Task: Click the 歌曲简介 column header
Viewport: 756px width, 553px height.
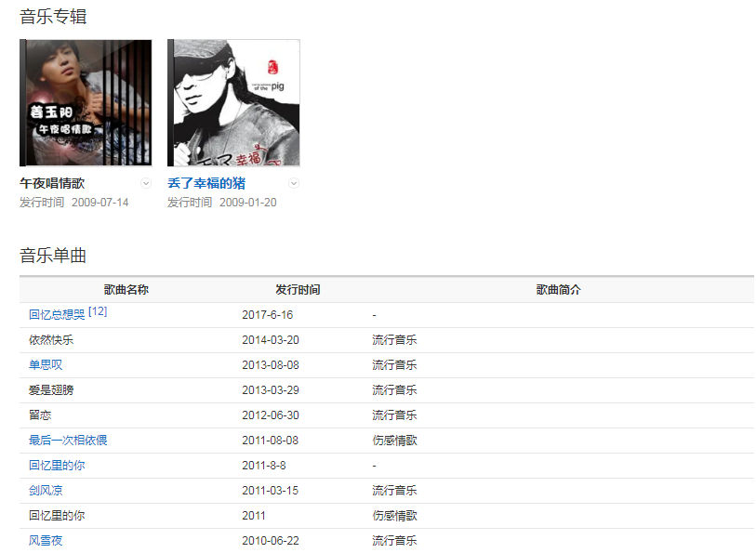Action: click(x=558, y=290)
